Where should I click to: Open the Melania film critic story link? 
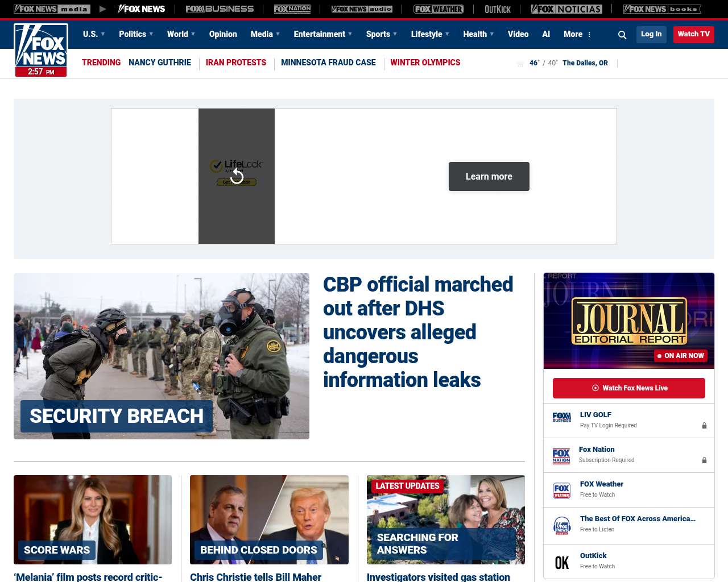click(x=88, y=577)
